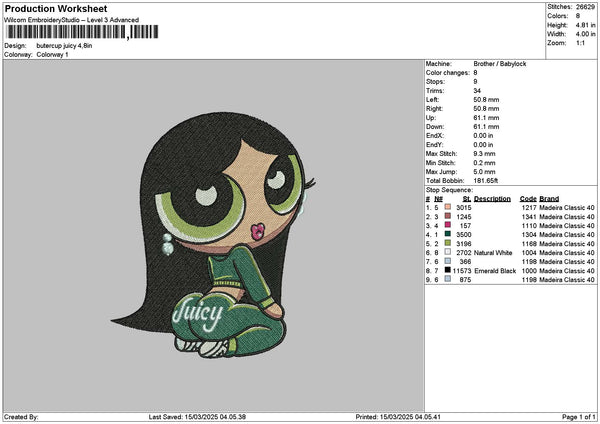
Task: Click the 'Stops:' label
Action: (x=435, y=82)
